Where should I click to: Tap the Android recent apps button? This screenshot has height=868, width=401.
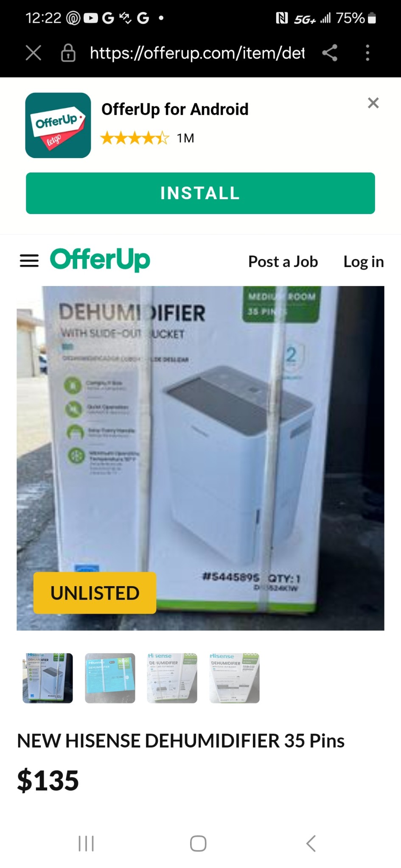[86, 843]
